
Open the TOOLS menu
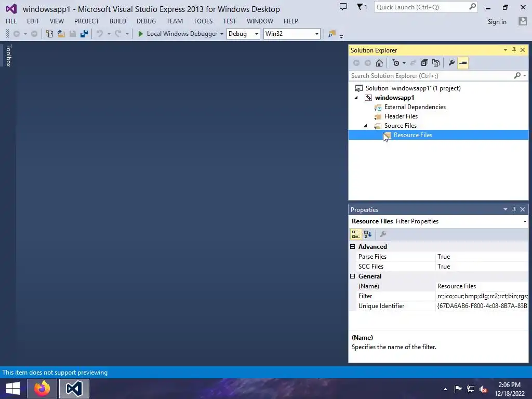(203, 21)
